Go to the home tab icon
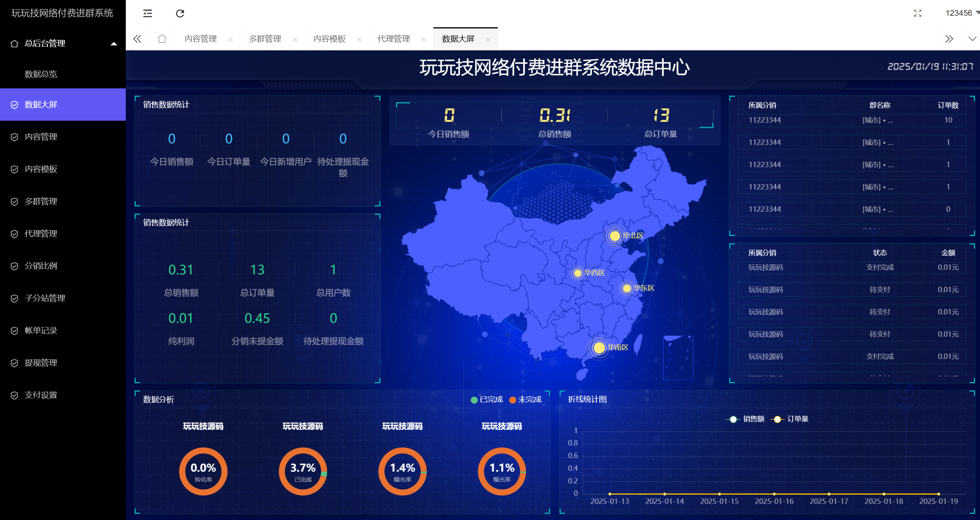 coord(162,39)
